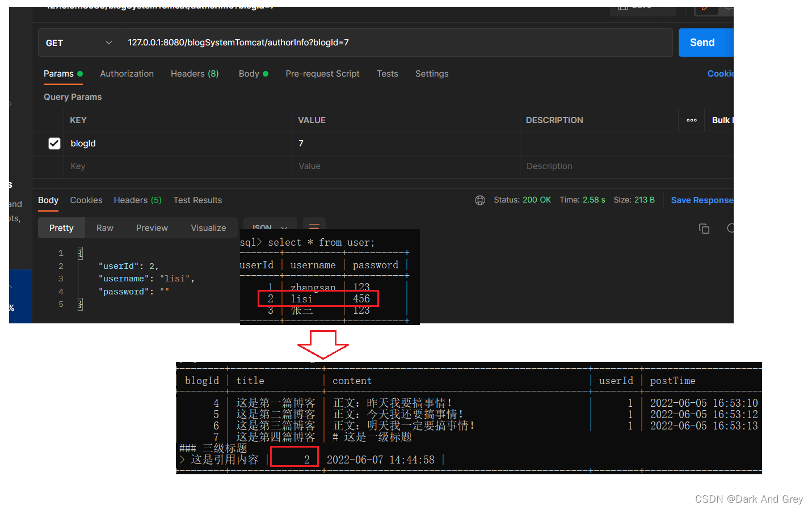Click 'select * from user;' in the terminal
This screenshot has height=510, width=812.
point(321,242)
